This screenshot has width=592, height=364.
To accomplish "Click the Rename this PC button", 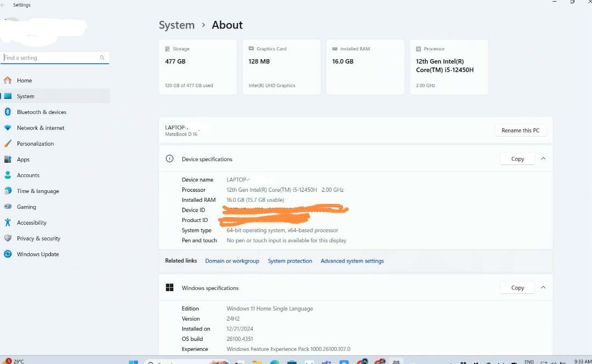I will [x=520, y=130].
